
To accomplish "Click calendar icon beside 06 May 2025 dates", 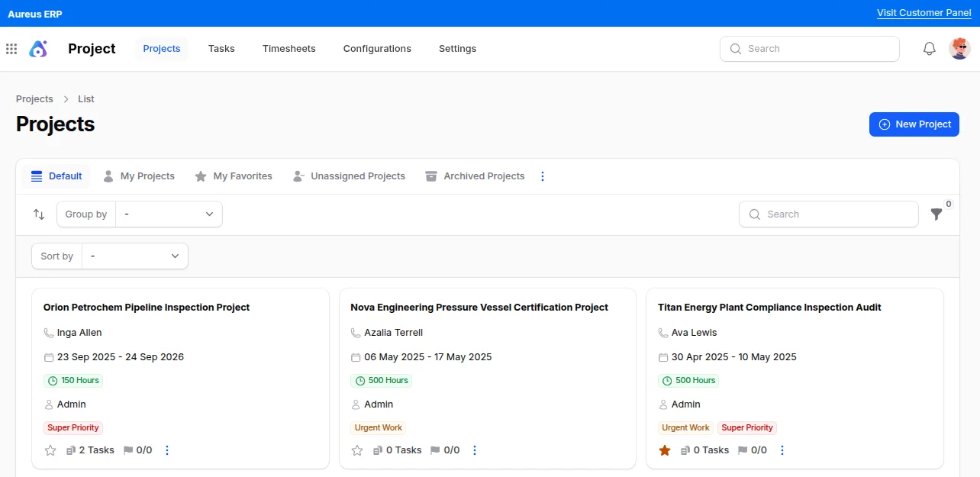I will point(356,357).
